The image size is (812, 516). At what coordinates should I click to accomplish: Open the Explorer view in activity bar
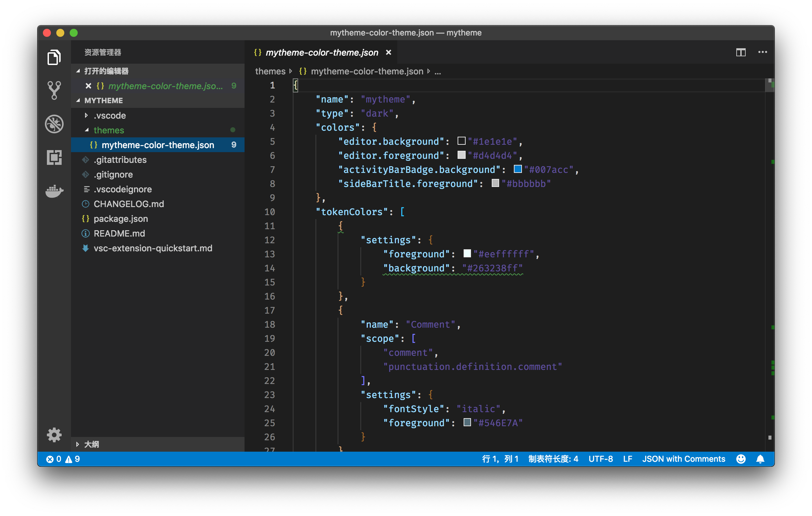[54, 57]
